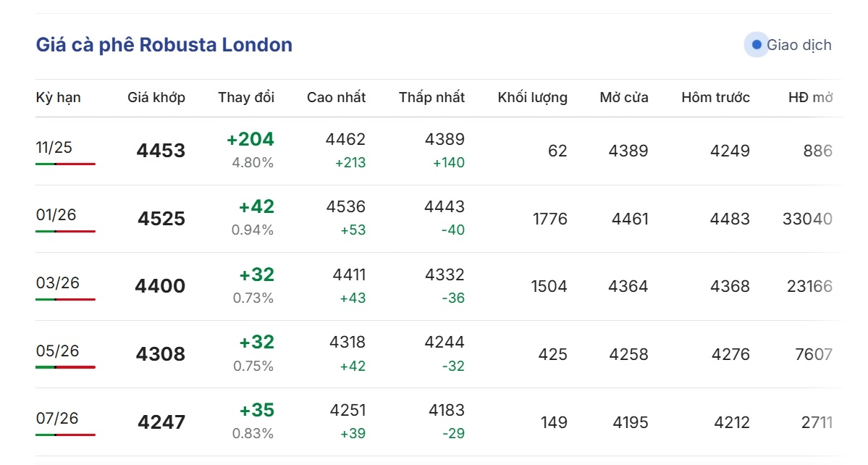Select the 07/26 contract term
The width and height of the screenshot is (868, 465).
57,418
